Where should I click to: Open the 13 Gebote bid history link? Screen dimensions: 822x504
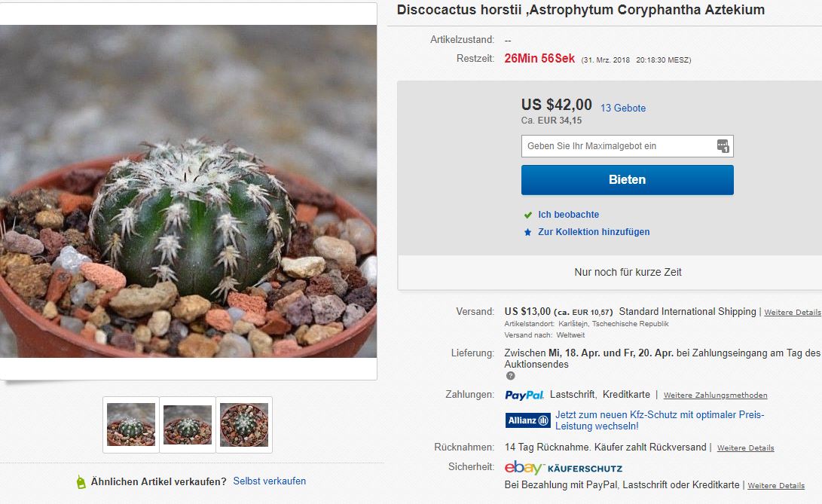tap(623, 108)
